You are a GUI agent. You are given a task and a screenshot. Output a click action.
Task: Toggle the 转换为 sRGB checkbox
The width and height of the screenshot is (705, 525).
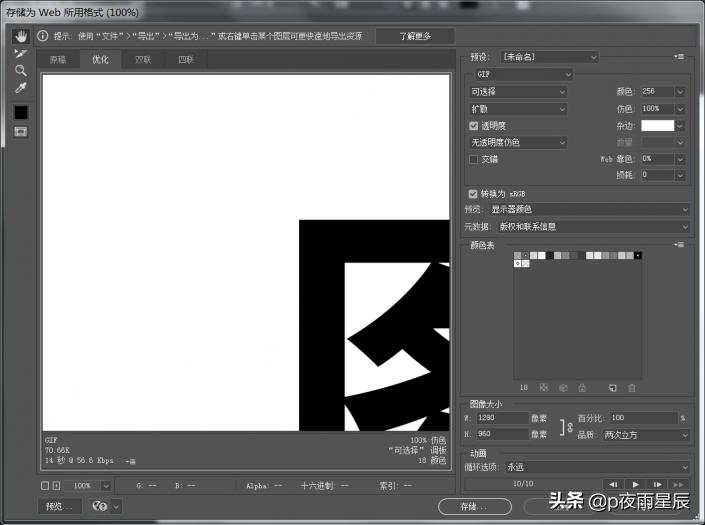(x=473, y=194)
